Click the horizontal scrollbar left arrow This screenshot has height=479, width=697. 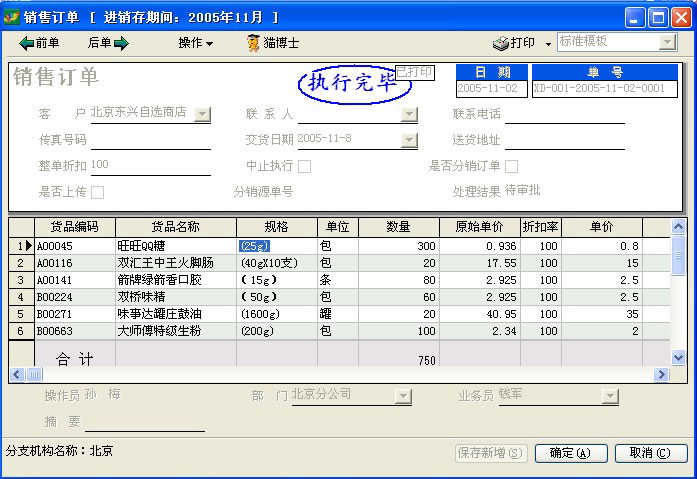[16, 374]
